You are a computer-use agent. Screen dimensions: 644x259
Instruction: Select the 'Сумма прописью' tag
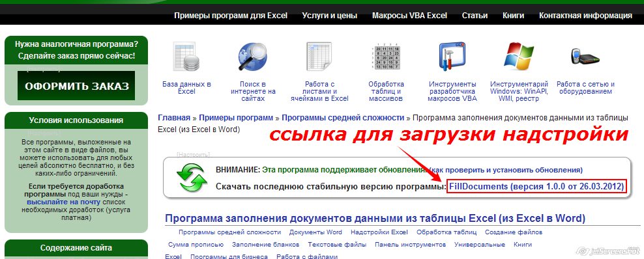coord(196,244)
